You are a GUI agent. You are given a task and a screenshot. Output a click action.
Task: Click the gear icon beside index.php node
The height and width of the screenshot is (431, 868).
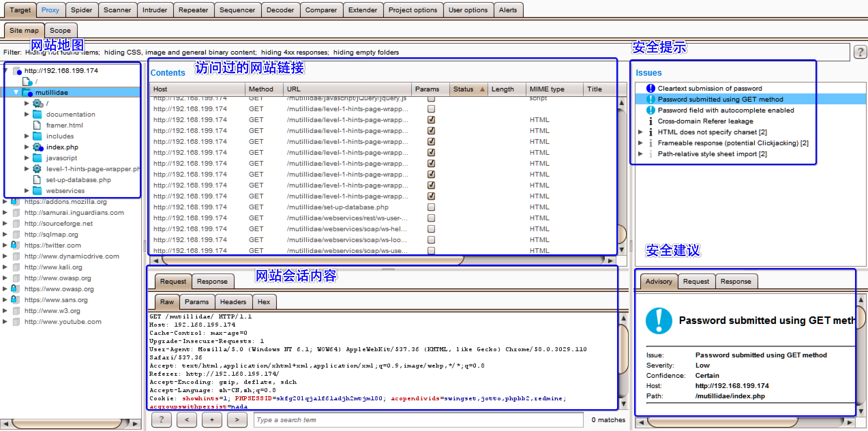coord(37,147)
